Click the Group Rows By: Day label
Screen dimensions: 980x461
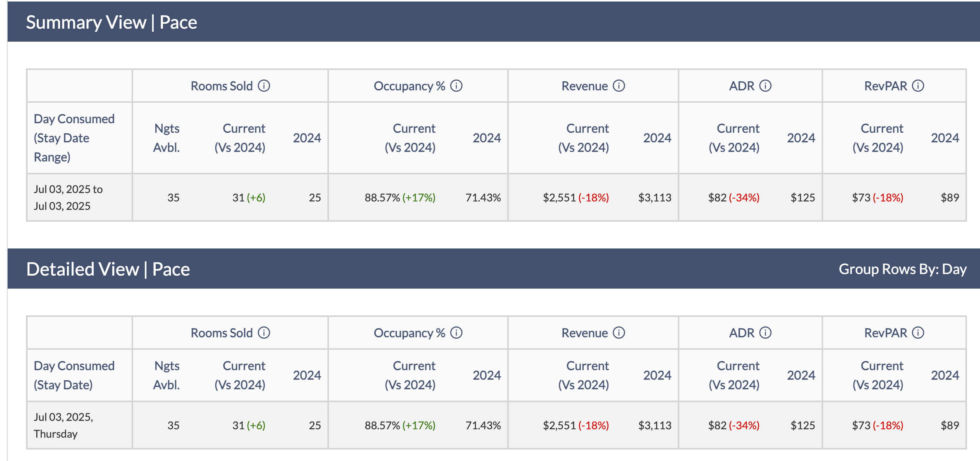(902, 269)
